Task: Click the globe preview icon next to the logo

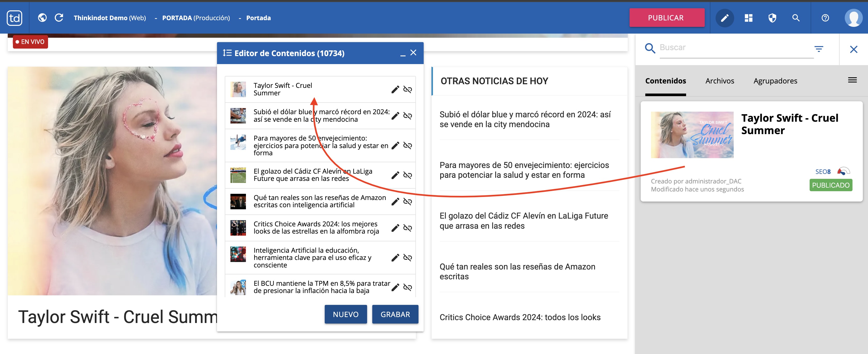Action: 42,18
